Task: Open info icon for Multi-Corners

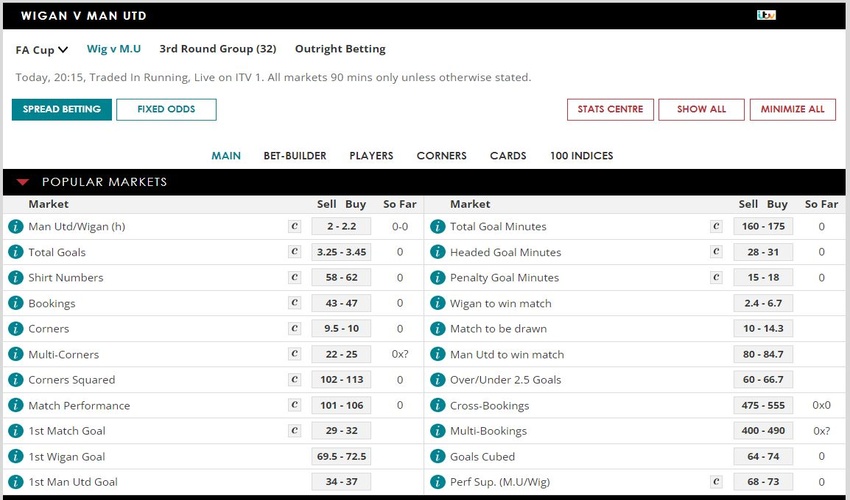Action: click(16, 354)
